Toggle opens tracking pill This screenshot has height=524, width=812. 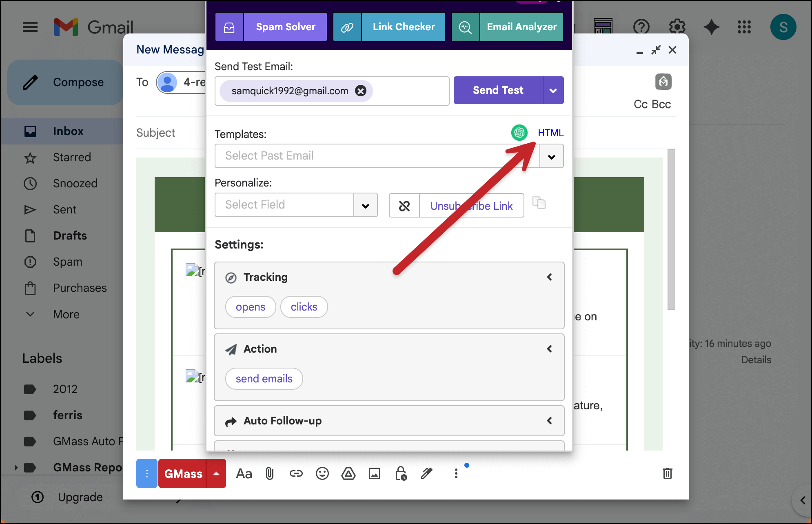pyautogui.click(x=251, y=307)
